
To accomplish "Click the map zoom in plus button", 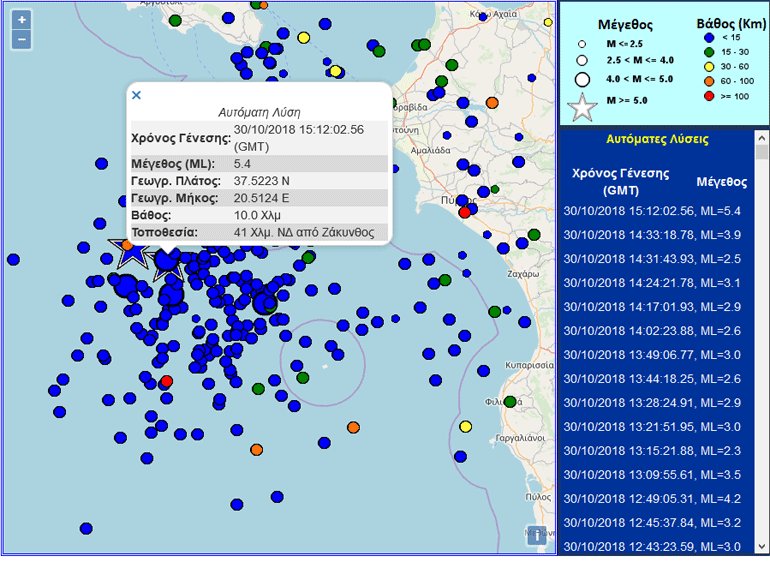I will [22, 20].
